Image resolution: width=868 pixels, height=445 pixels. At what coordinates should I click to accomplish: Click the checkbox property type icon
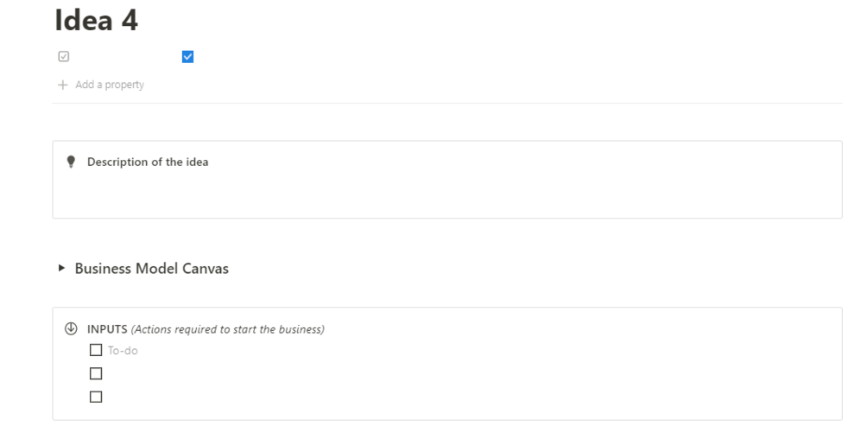pos(63,57)
